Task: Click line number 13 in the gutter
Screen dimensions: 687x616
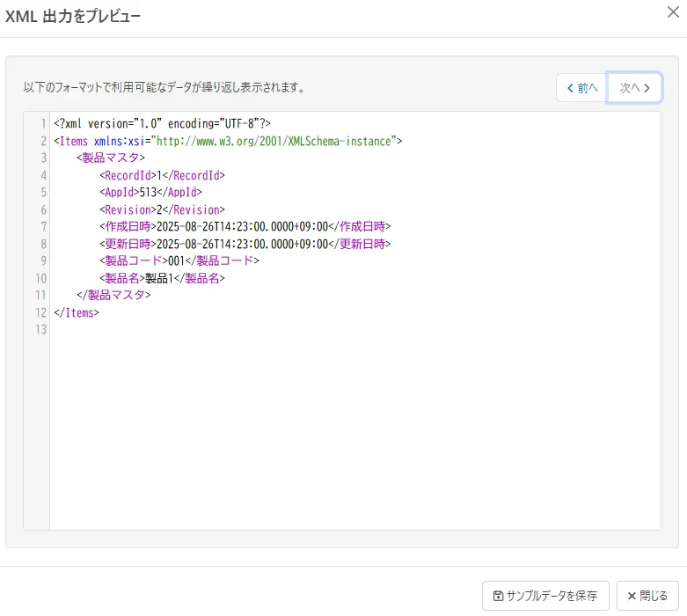Action: [x=40, y=329]
